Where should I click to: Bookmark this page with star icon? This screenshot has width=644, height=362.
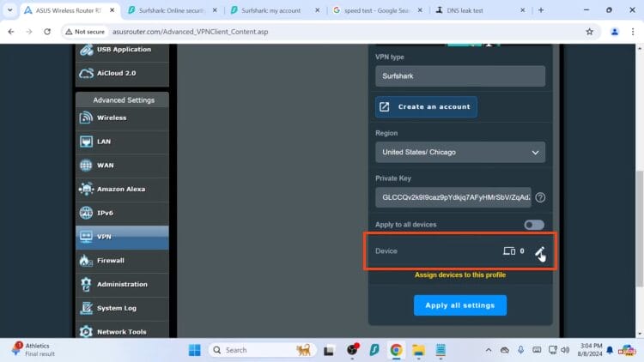point(589,32)
